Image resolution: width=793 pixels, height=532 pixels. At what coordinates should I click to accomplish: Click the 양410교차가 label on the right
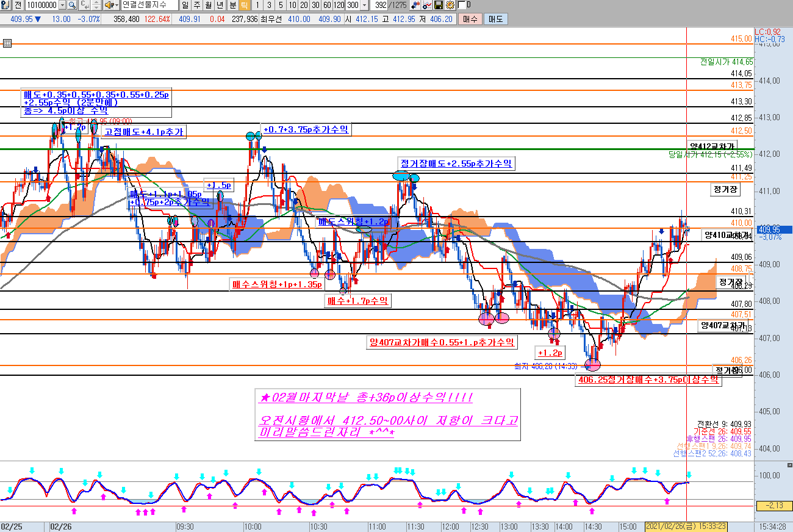pyautogui.click(x=727, y=235)
